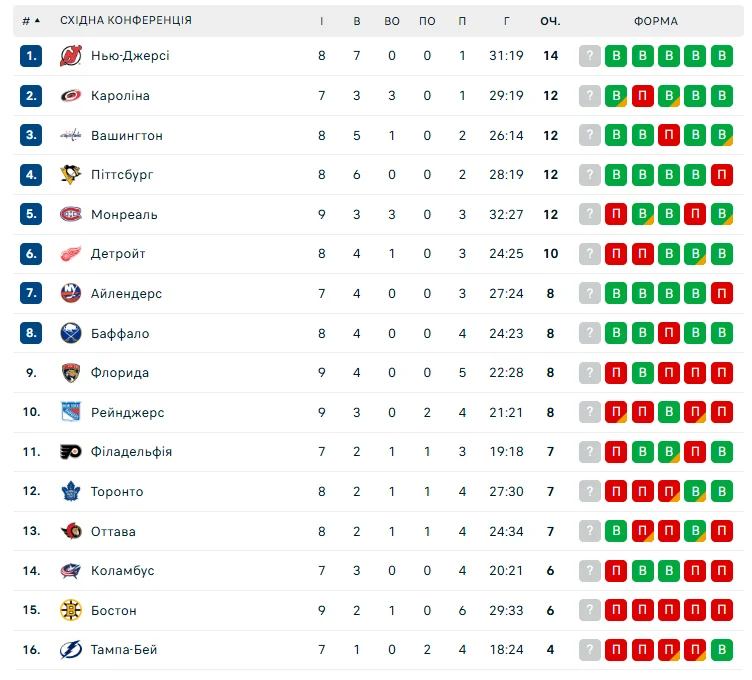Click the Pittsburgh Penguins team logo
752x680 pixels.
click(x=70, y=175)
